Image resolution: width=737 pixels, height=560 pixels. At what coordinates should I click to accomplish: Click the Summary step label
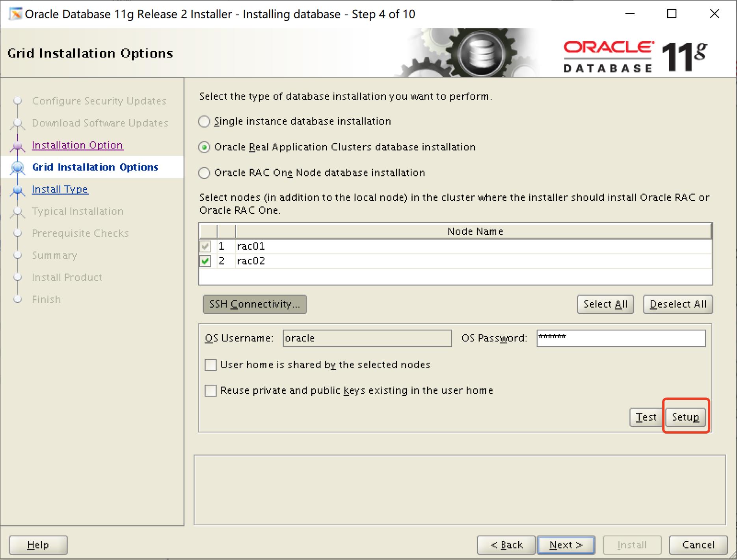pyautogui.click(x=55, y=255)
